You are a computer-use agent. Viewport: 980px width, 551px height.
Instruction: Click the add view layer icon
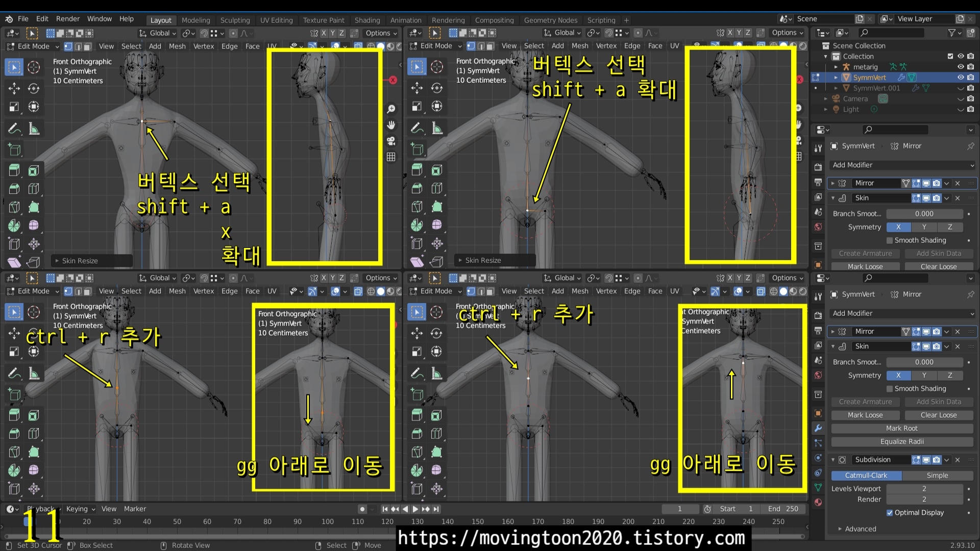[x=960, y=19]
